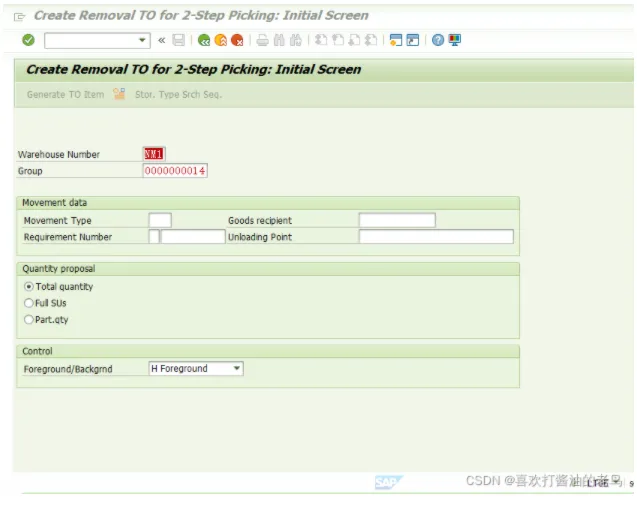Select Part.qty radio button
The image size is (637, 512).
tap(28, 319)
